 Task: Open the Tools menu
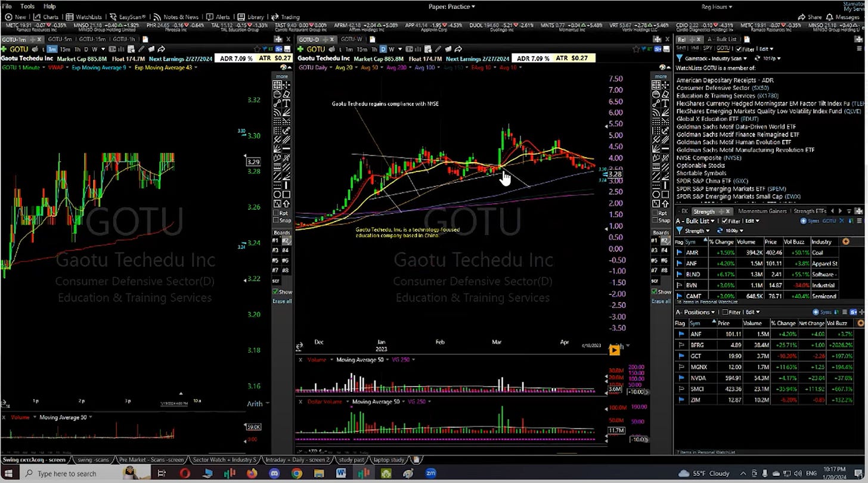(x=27, y=6)
